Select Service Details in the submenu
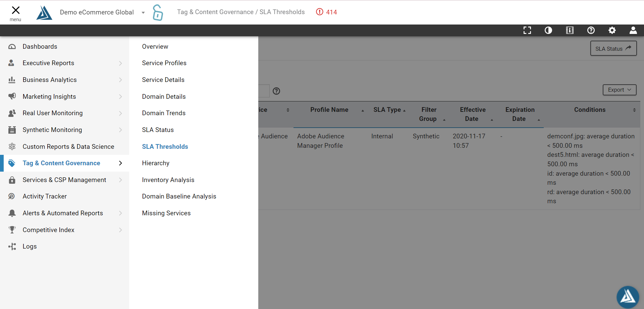The width and height of the screenshot is (644, 309). click(163, 80)
